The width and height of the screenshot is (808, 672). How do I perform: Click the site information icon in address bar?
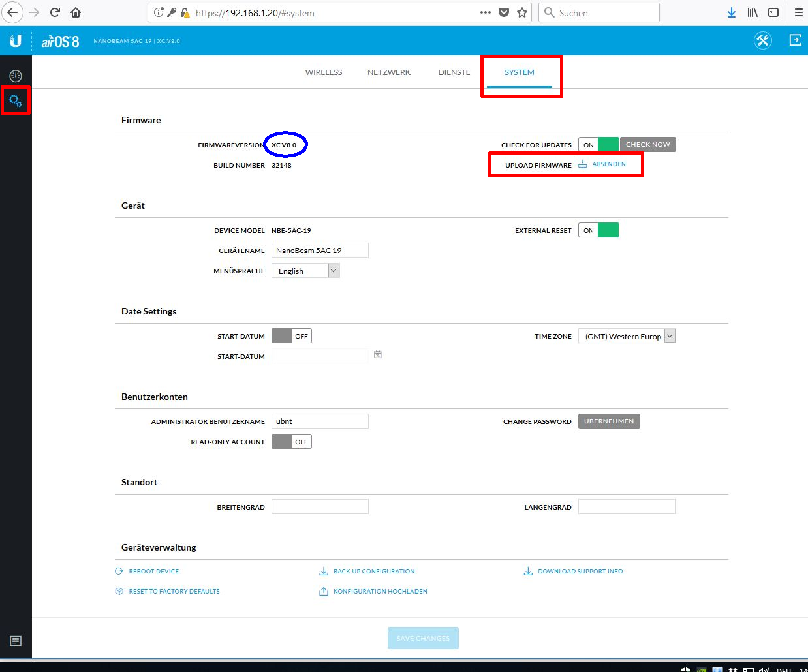tap(159, 12)
